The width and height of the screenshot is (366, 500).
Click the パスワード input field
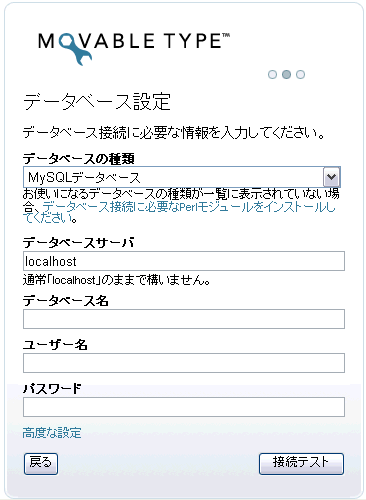pos(184,407)
